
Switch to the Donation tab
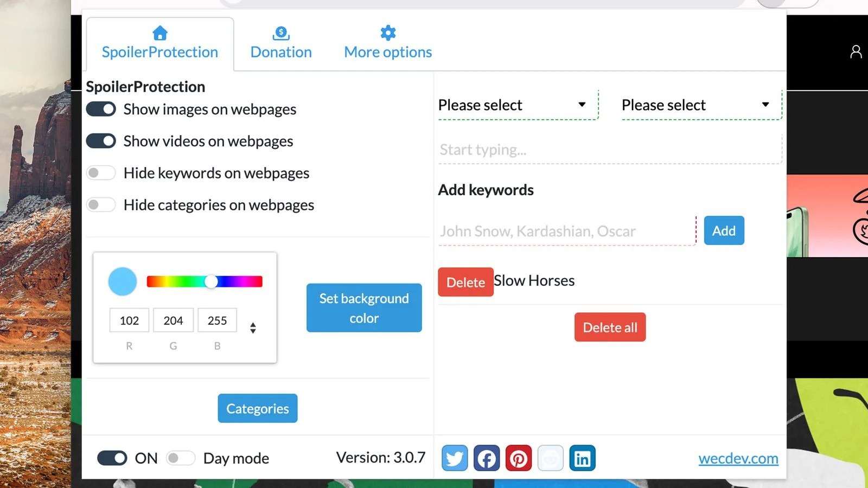[x=281, y=43]
